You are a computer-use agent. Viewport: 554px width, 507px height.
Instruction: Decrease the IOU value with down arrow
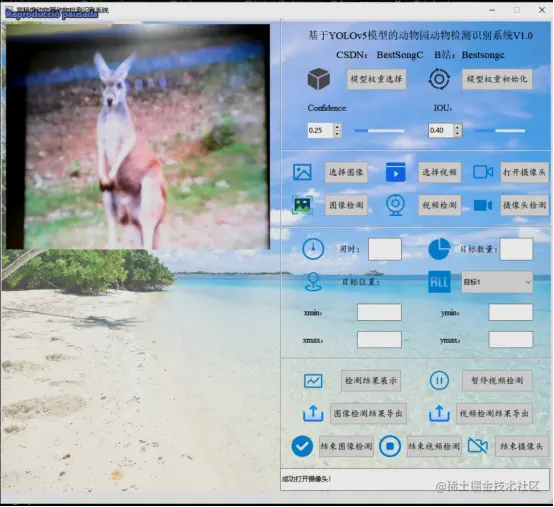click(458, 134)
